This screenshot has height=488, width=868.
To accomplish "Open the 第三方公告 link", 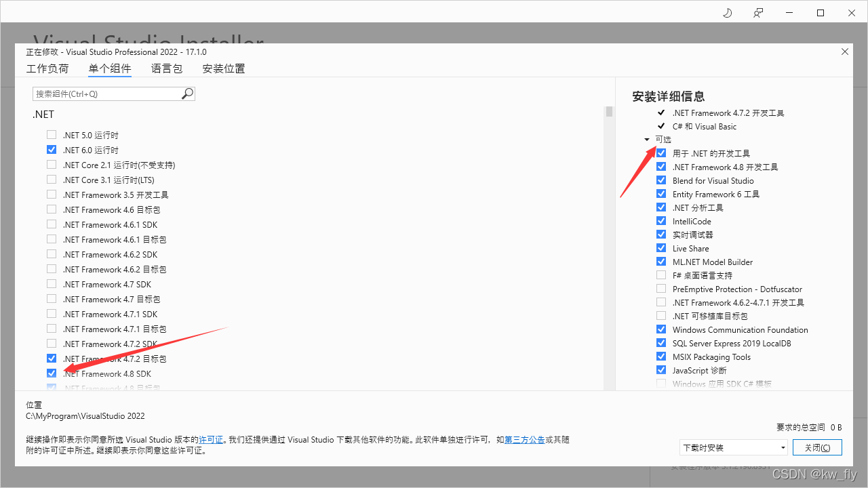I will (524, 440).
